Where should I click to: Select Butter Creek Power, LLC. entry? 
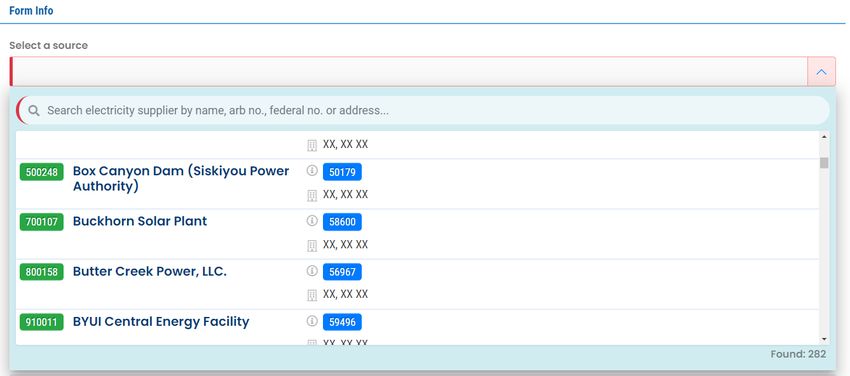point(417,284)
